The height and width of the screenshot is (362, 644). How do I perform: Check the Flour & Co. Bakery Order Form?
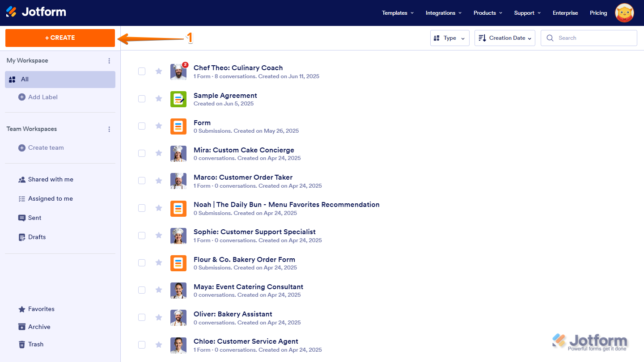pos(142,263)
